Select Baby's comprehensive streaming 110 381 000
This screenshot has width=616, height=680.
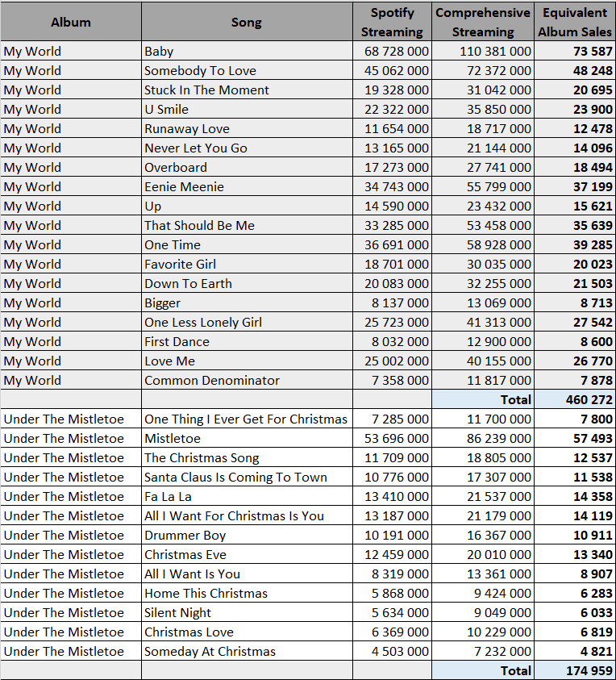[483, 51]
